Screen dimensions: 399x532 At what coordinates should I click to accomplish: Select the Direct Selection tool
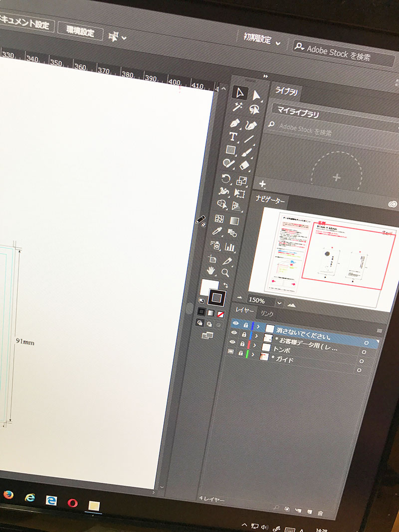pyautogui.click(x=256, y=95)
